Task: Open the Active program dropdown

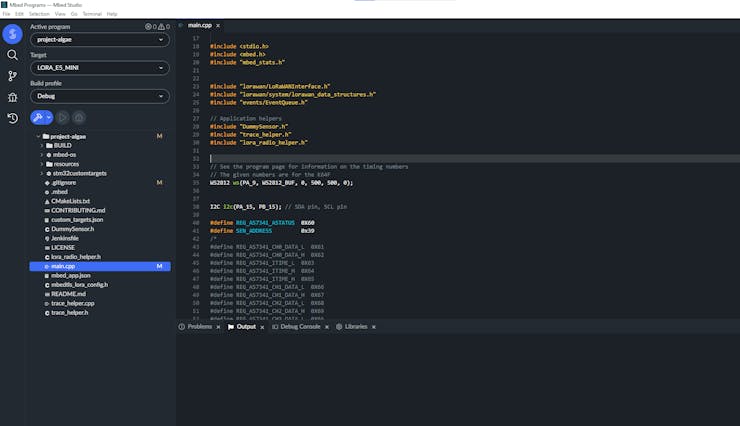Action: coord(99,40)
